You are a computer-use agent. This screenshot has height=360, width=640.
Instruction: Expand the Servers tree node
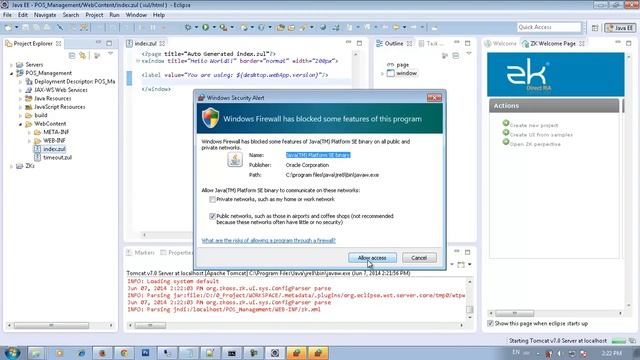pyautogui.click(x=11, y=64)
